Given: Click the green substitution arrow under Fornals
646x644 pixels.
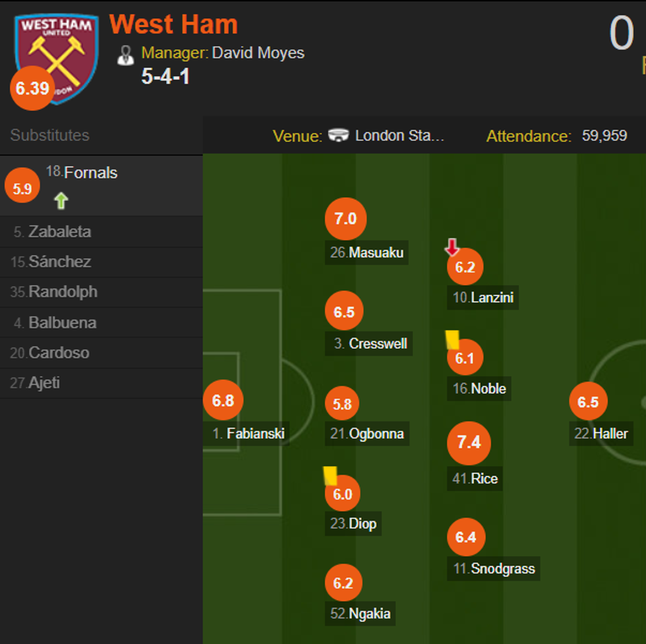Looking at the screenshot, I should tap(61, 200).
